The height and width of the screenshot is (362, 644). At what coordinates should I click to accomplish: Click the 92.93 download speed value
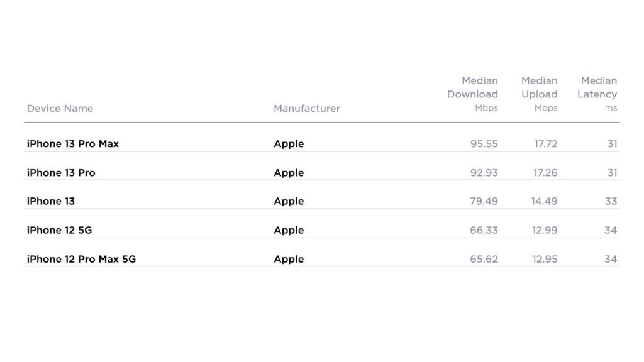coord(484,172)
